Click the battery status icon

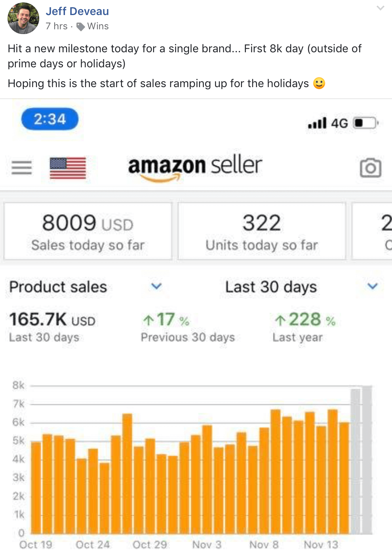tap(366, 123)
